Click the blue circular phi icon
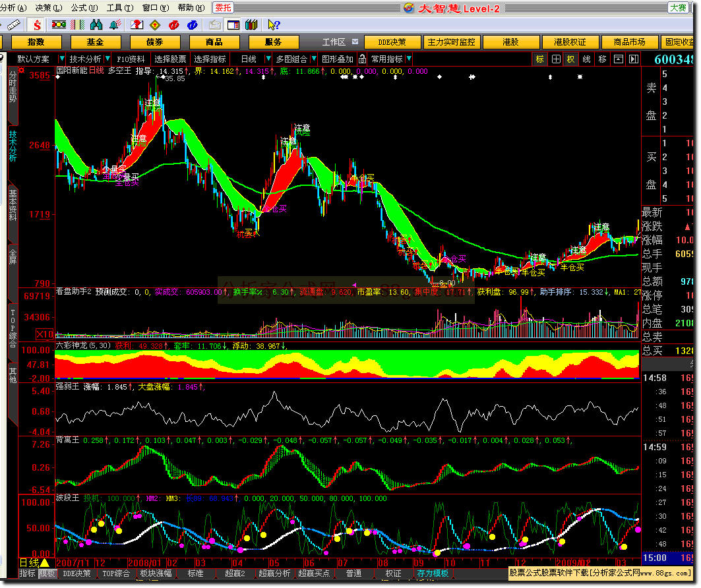 [193, 25]
